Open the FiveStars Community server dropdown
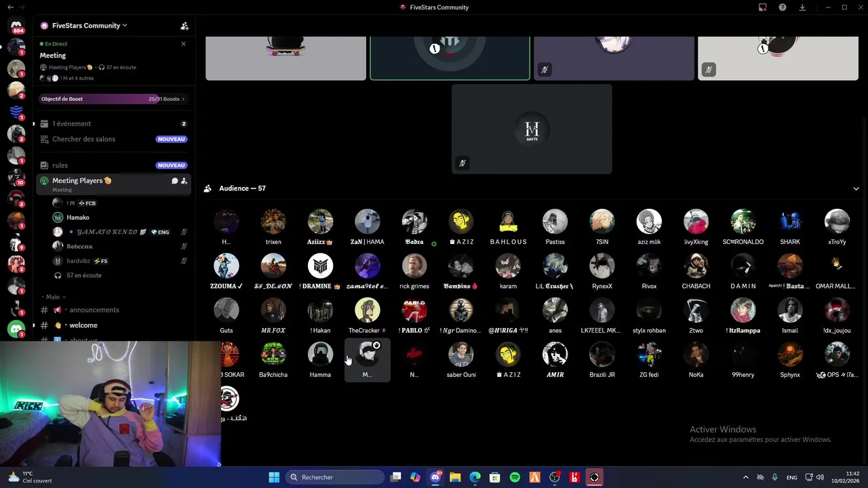The width and height of the screenshot is (868, 488). 90,26
